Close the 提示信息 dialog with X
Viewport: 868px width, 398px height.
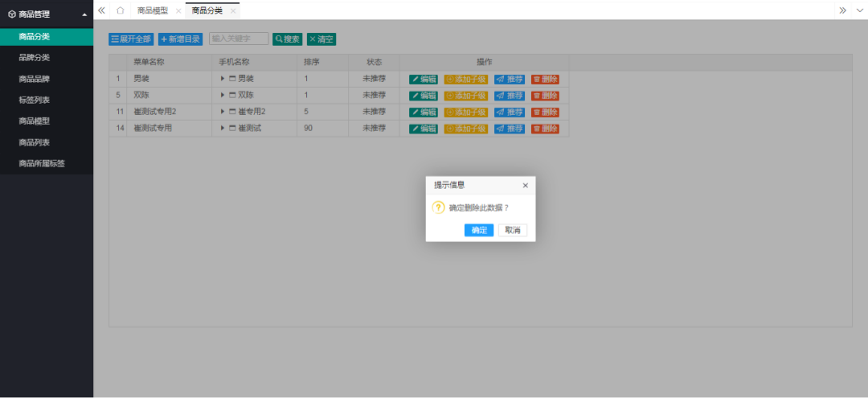[x=526, y=186]
